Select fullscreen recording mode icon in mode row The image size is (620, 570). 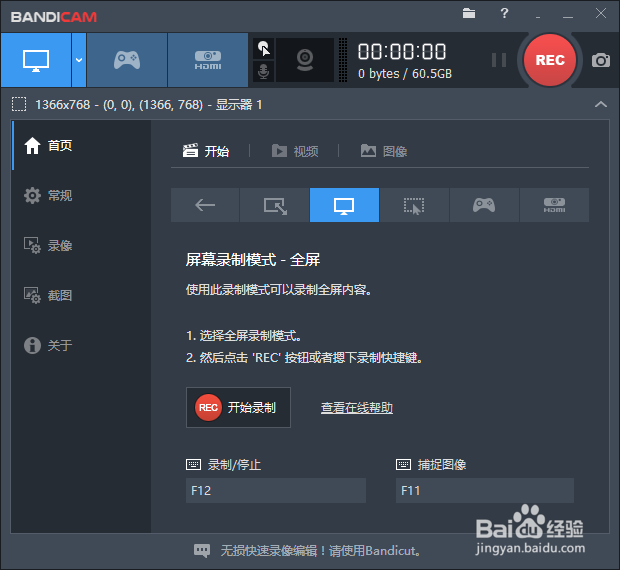[344, 205]
